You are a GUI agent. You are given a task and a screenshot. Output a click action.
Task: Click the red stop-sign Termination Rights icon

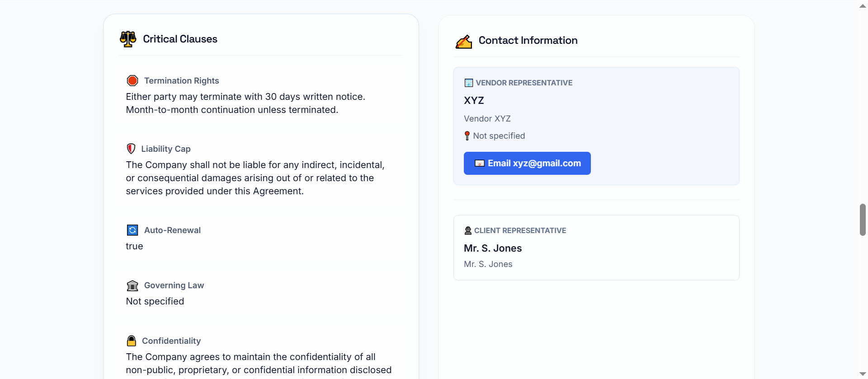pyautogui.click(x=132, y=80)
